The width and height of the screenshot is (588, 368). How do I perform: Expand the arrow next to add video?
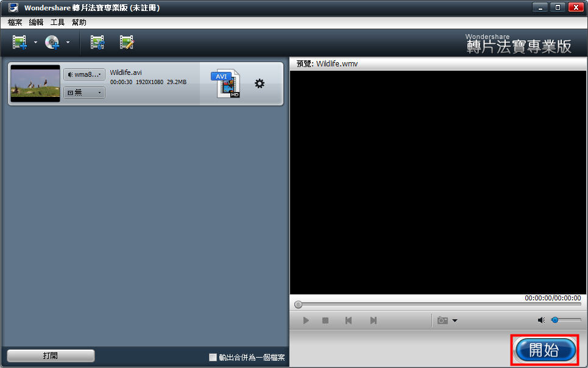[35, 43]
